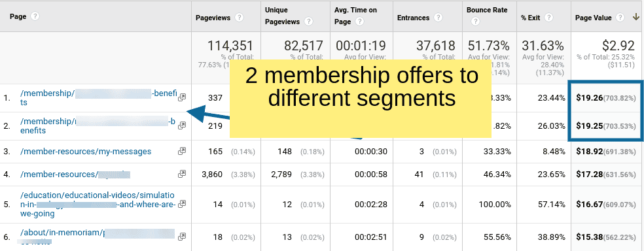The height and width of the screenshot is (251, 644).
Task: Select the 8.48% exit cell
Action: [x=554, y=152]
